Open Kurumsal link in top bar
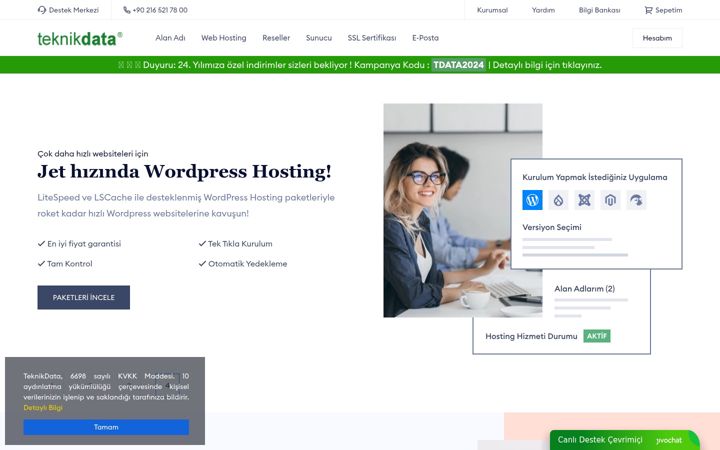Screen dimensions: 720x450 point(492,10)
